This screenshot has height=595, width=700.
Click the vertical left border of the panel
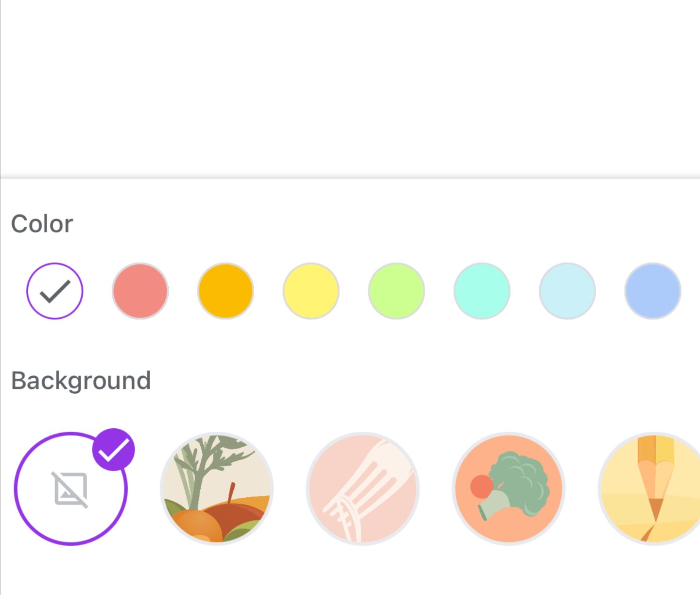pos(0,340)
